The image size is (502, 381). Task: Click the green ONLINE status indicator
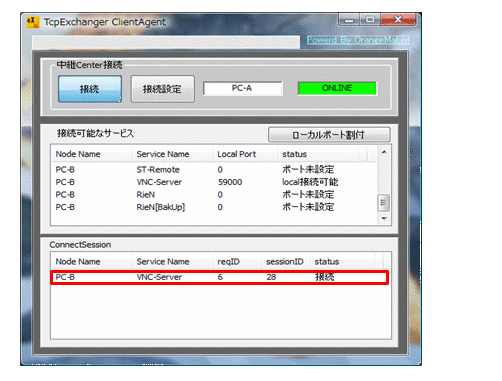coord(337,88)
